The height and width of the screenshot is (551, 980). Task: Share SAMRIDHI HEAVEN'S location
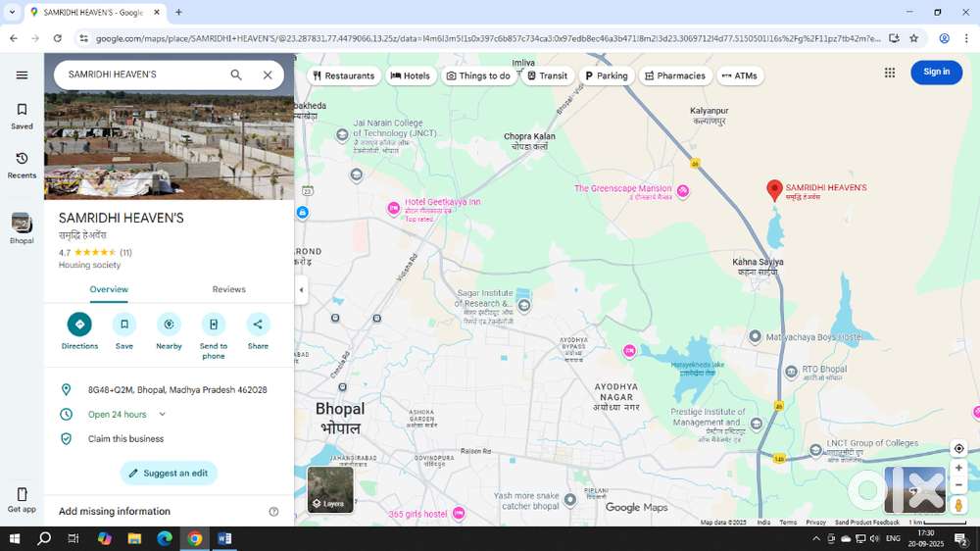pos(258,325)
